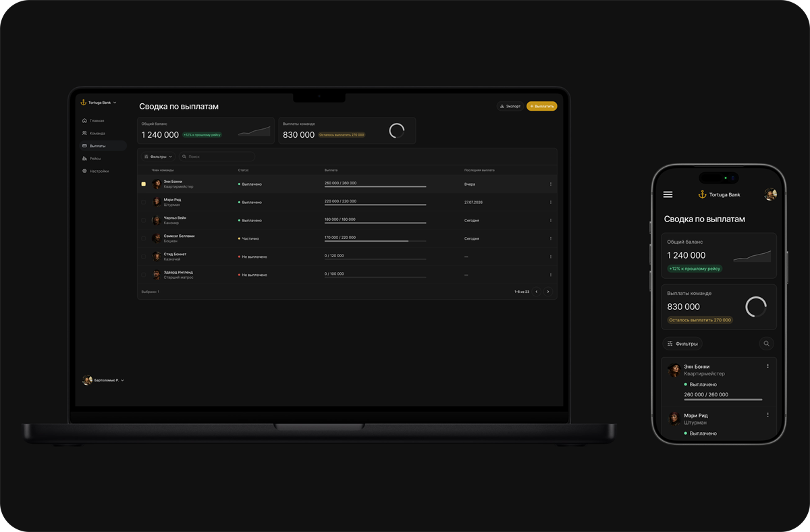This screenshot has height=532, width=810.
Task: Check the box for Чарльз Вейн
Action: (143, 220)
